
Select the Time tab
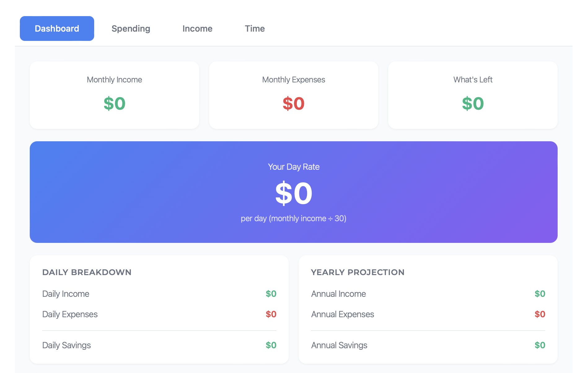255,29
